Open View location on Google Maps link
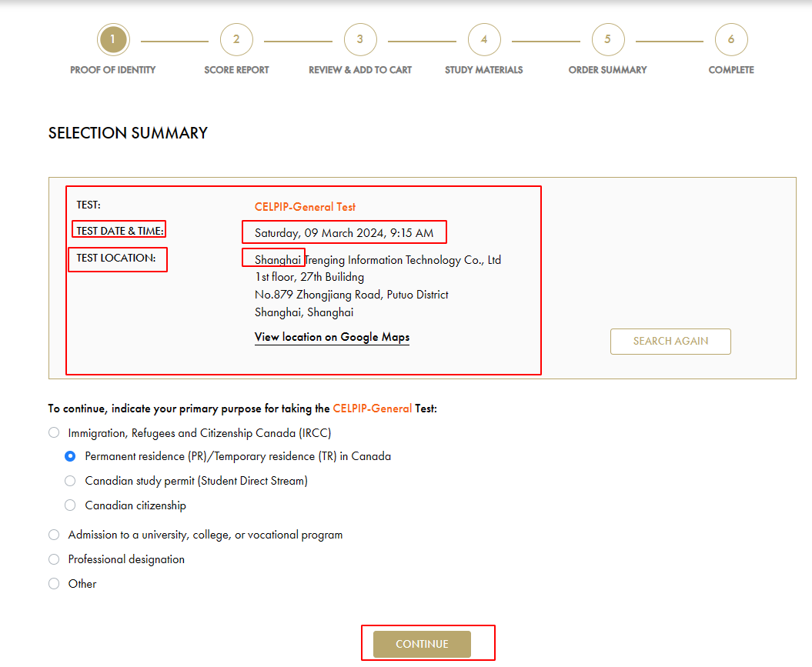The height and width of the screenshot is (667, 812). [332, 338]
